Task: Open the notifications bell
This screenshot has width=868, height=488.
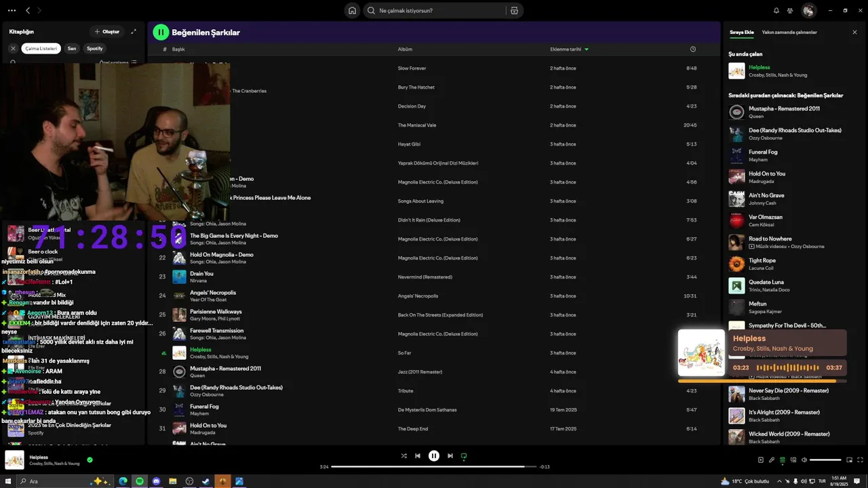Action: pyautogui.click(x=776, y=10)
